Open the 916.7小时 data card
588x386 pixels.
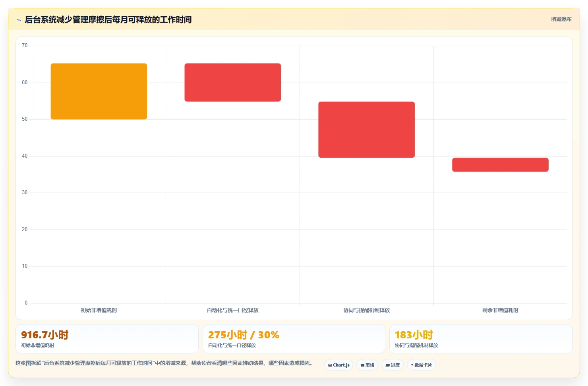pos(107,339)
